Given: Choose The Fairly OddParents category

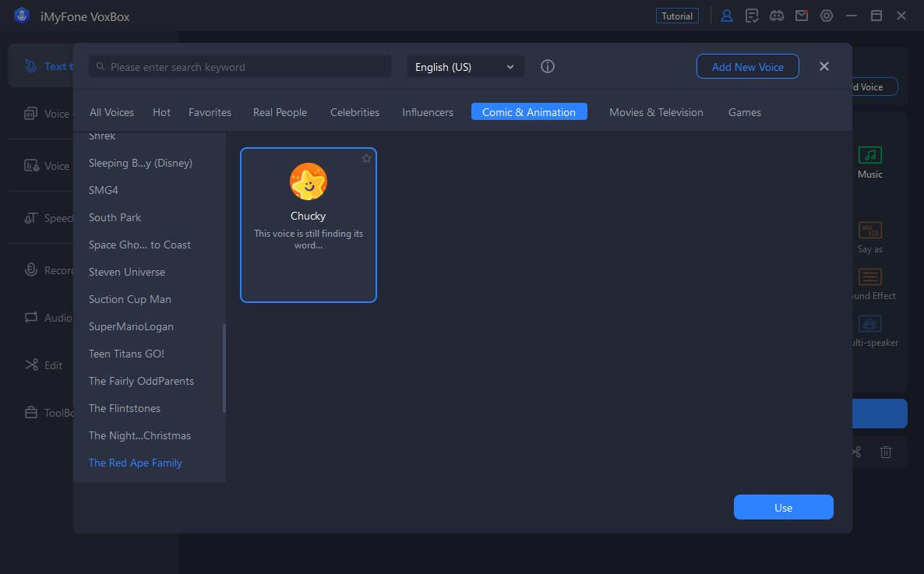Looking at the screenshot, I should pos(141,381).
